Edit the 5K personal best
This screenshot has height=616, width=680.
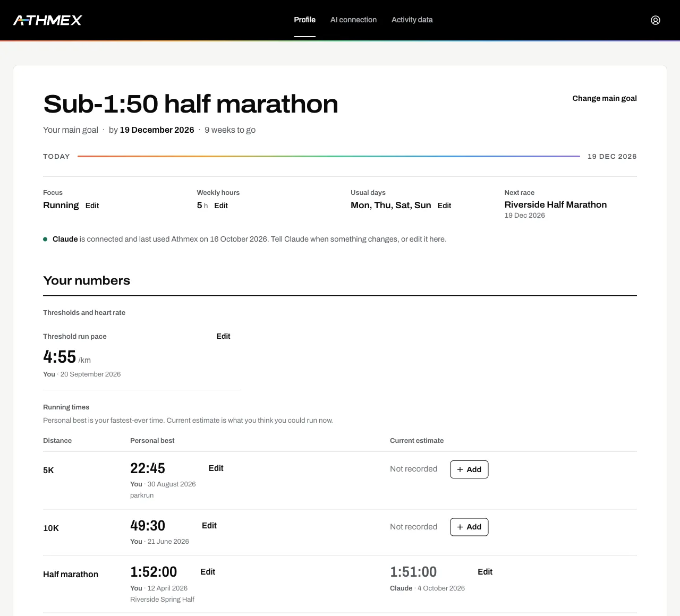coord(216,468)
